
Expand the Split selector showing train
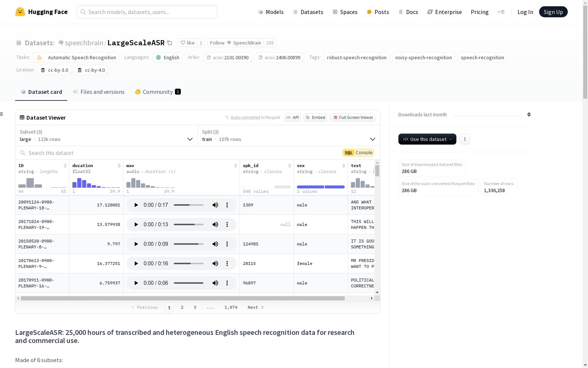pyautogui.click(x=289, y=135)
